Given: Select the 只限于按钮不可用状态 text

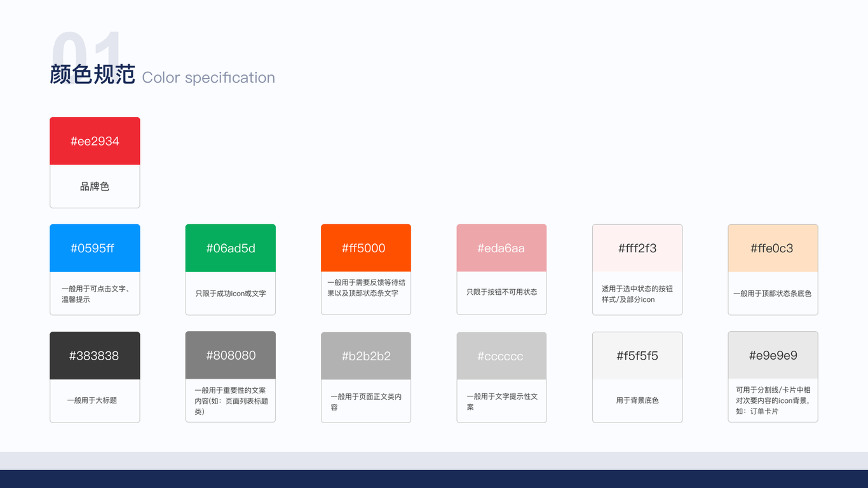Looking at the screenshot, I should tap(501, 292).
